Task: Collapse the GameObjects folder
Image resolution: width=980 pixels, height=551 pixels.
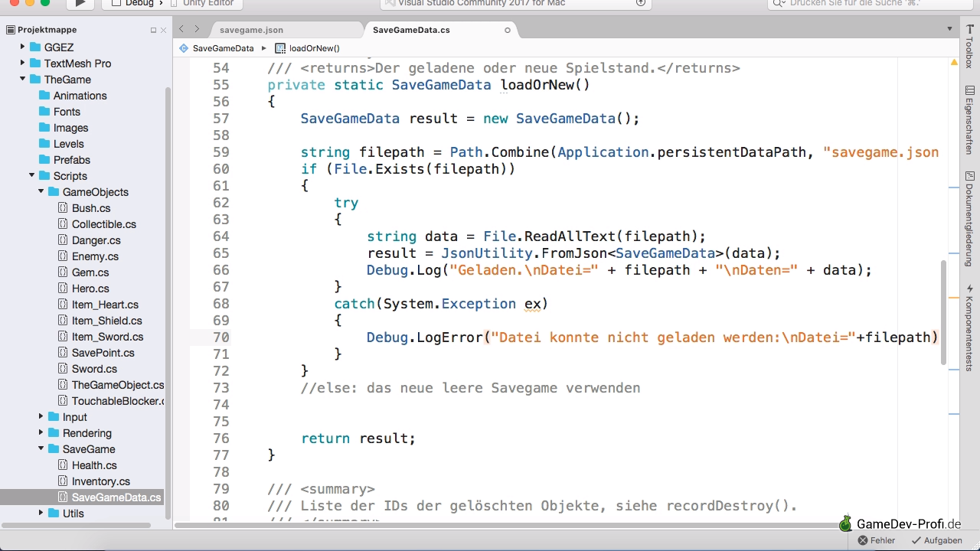Action: [41, 191]
